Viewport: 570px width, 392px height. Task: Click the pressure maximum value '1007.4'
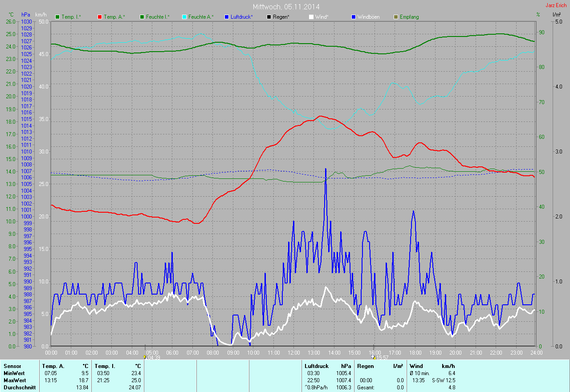click(344, 380)
